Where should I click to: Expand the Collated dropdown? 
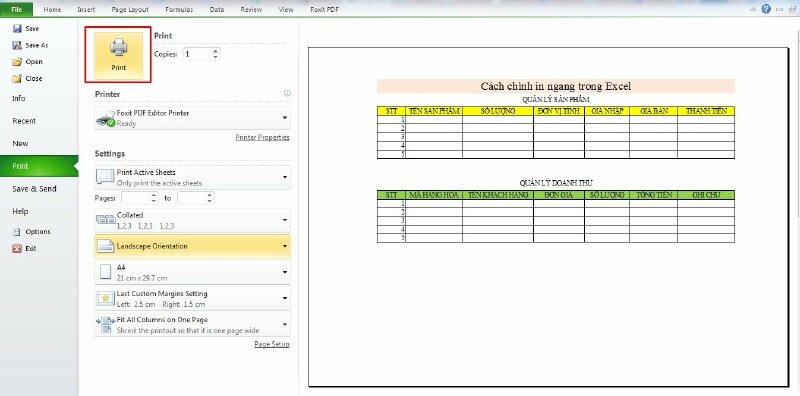tap(285, 220)
